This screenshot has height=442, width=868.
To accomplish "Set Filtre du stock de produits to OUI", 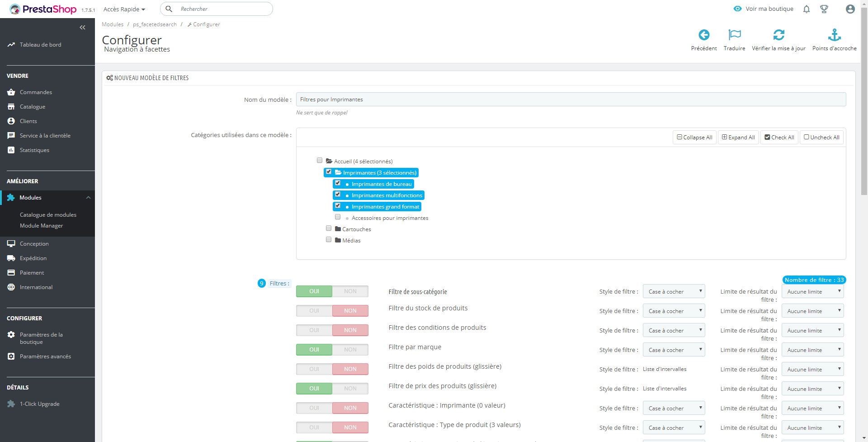I will click(x=314, y=311).
